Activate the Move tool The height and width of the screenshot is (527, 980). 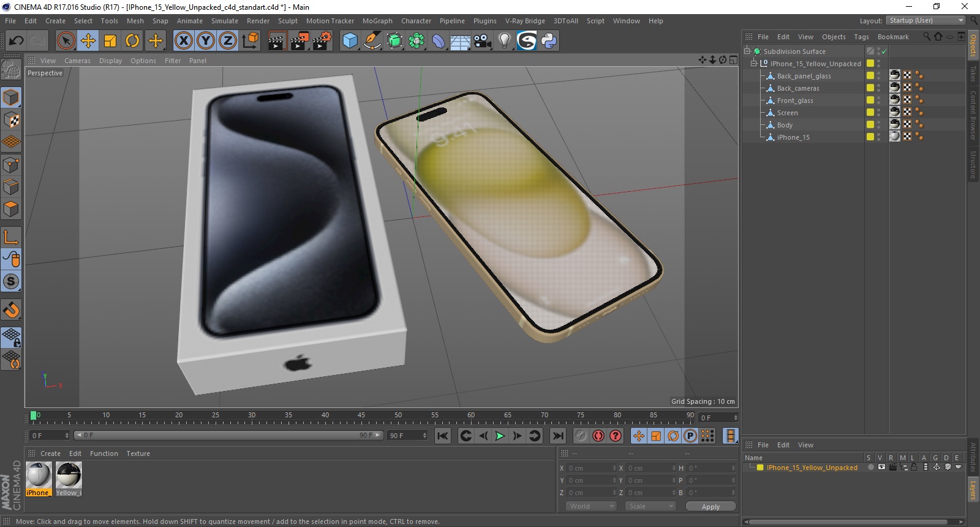pos(88,41)
